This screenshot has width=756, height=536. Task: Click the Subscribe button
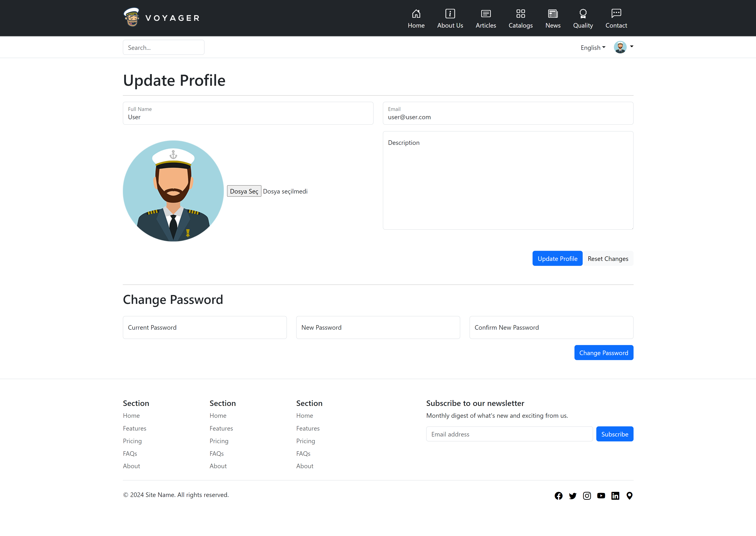[615, 434]
